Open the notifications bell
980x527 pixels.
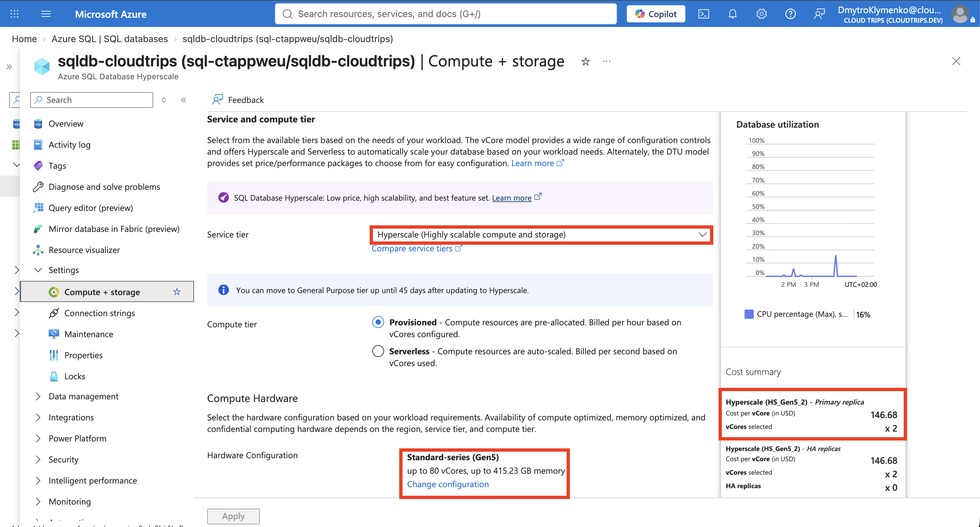[732, 14]
